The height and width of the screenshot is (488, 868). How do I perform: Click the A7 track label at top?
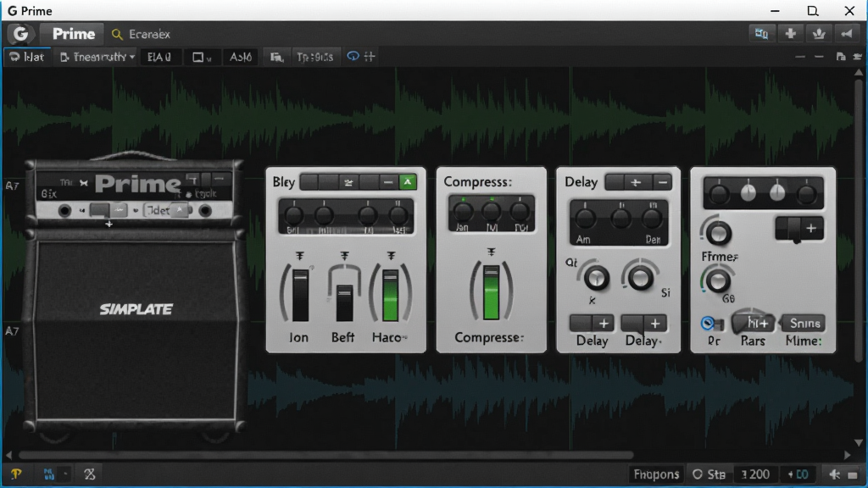[12, 186]
